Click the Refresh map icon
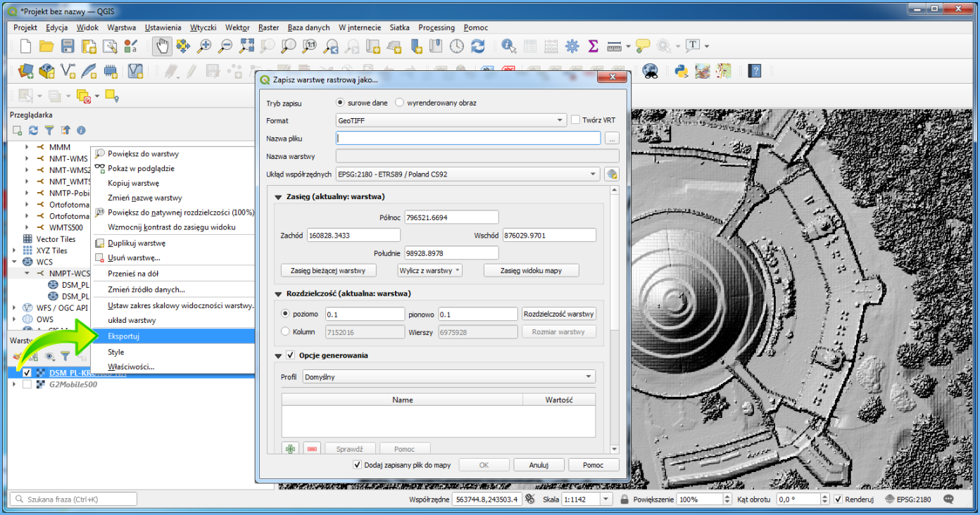Image resolution: width=980 pixels, height=515 pixels. point(478,46)
